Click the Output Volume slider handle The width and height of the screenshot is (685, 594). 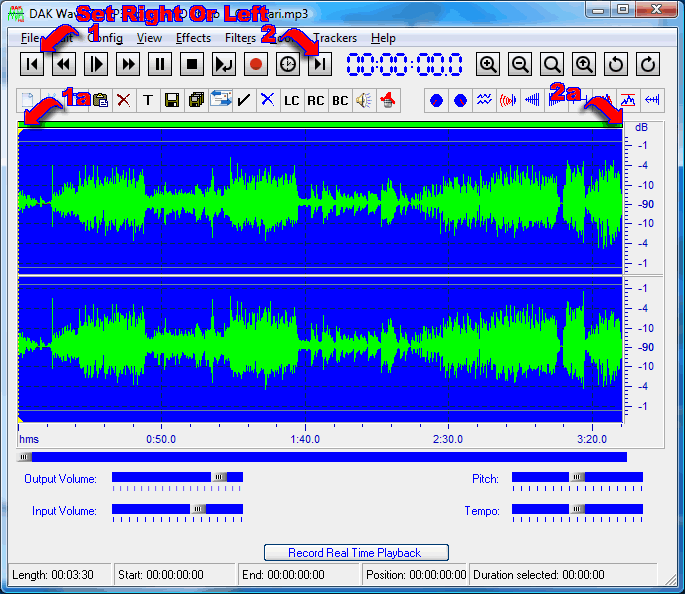pos(219,477)
